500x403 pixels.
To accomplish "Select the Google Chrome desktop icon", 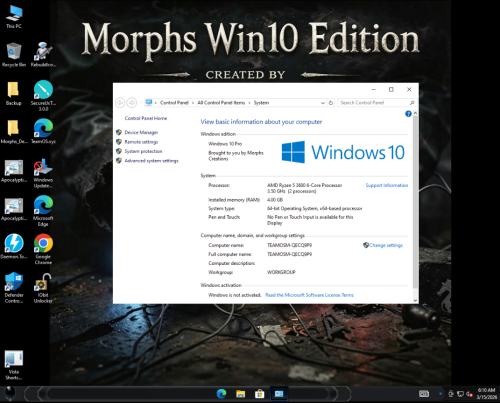I will 43,249.
